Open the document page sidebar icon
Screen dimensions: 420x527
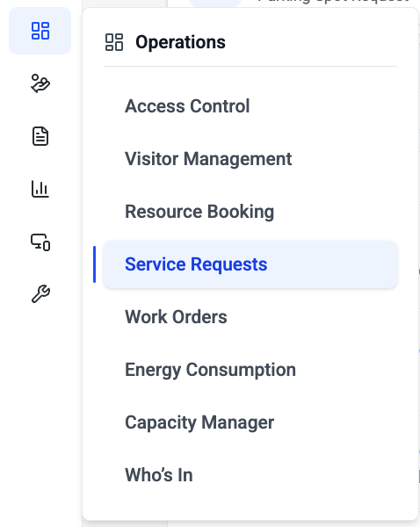click(40, 136)
